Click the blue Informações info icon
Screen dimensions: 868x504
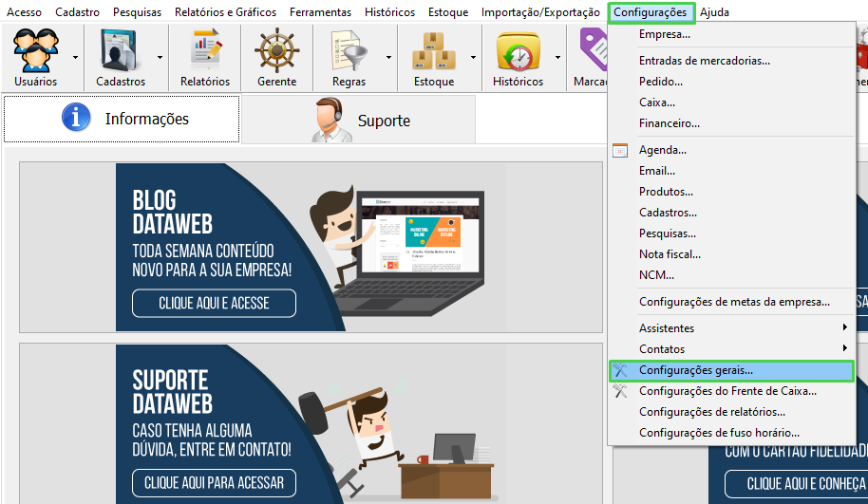pos(76,118)
